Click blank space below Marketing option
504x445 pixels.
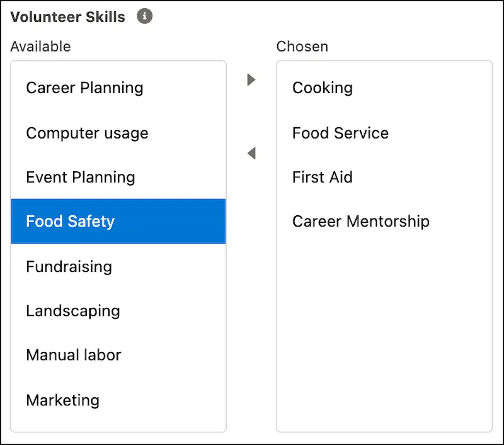click(118, 426)
